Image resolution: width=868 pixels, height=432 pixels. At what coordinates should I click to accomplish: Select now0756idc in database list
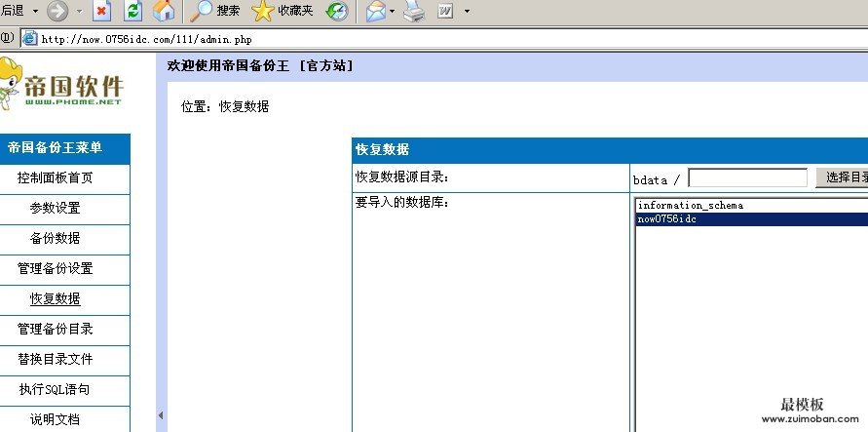[752, 219]
